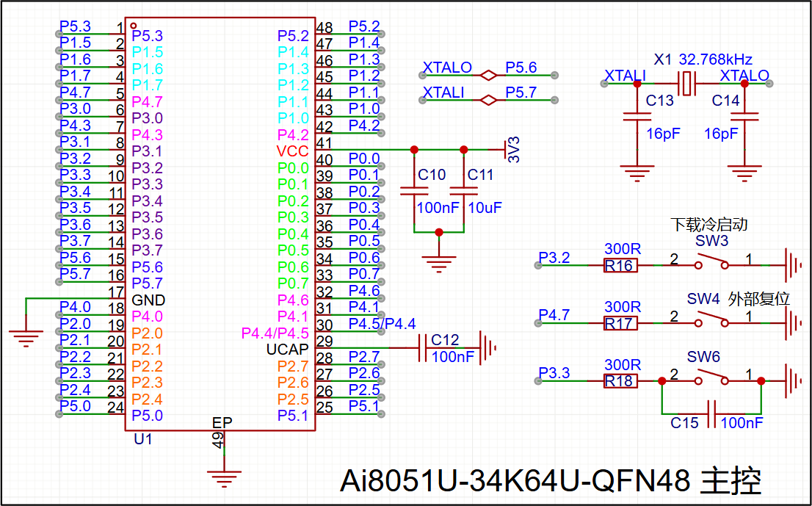Click the 下载冷启动 annotation text
This screenshot has height=506, width=812.
tap(709, 224)
